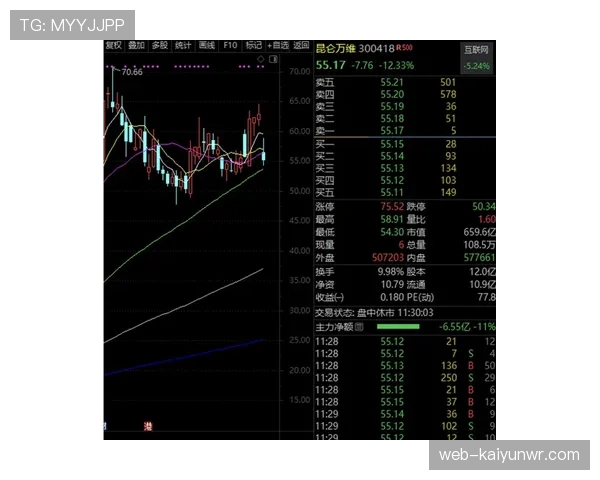Image resolution: width=600 pixels, height=480 pixels.
Task: Click the F10 company info button
Action: pos(231,45)
